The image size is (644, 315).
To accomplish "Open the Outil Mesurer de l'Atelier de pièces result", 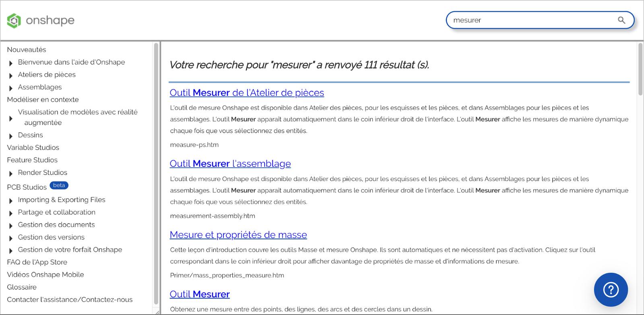I will click(247, 93).
